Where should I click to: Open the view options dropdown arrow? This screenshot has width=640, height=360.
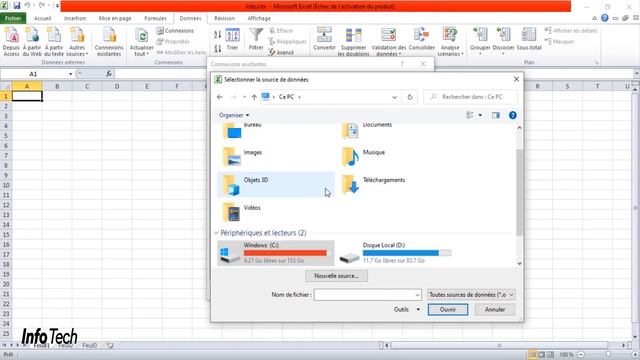pos(480,116)
